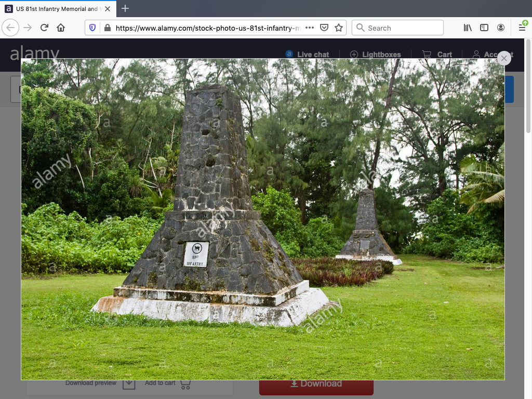Open the Library bookmarks and history icon
The width and height of the screenshot is (532, 399).
(x=468, y=28)
